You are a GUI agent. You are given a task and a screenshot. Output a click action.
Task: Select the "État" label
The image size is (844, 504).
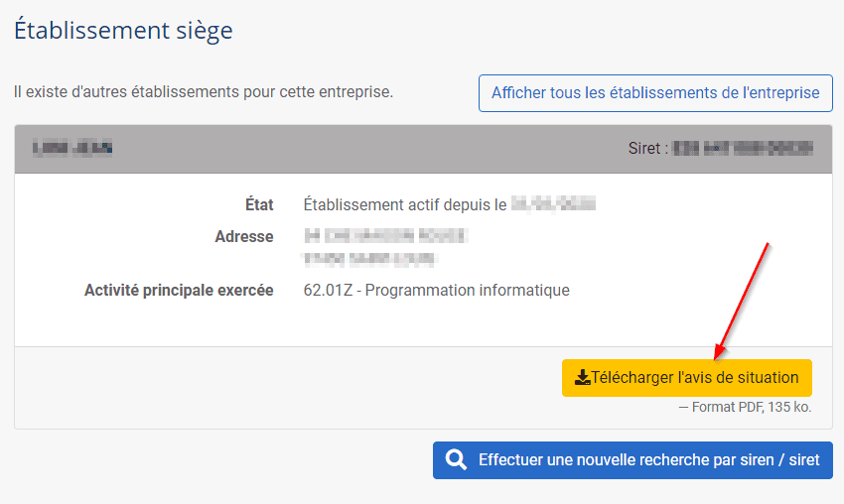[258, 205]
